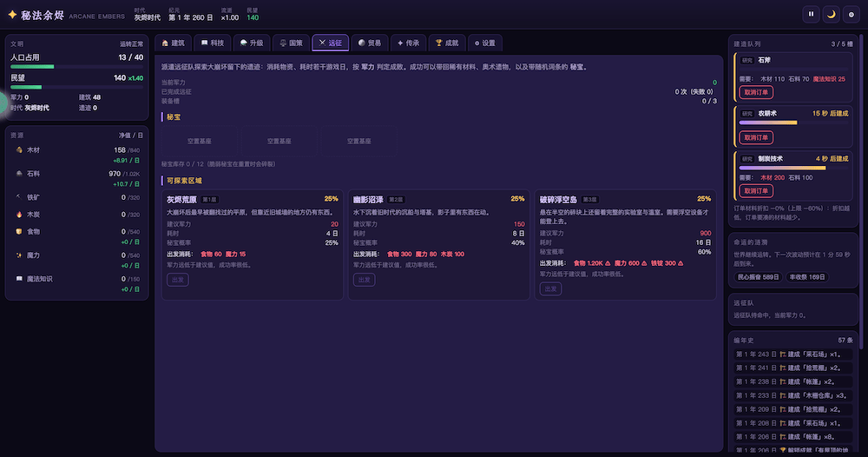Image resolution: width=868 pixels, height=457 pixels.
Task: Toggle dark mode with the moon icon
Action: pos(831,15)
